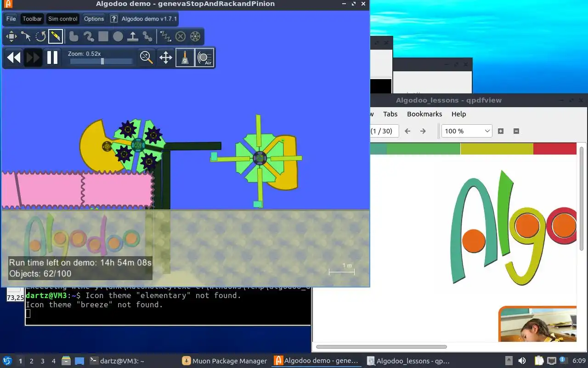This screenshot has height=368, width=588.
Task: Zoom out with qpdfview minus icon
Action: point(516,131)
